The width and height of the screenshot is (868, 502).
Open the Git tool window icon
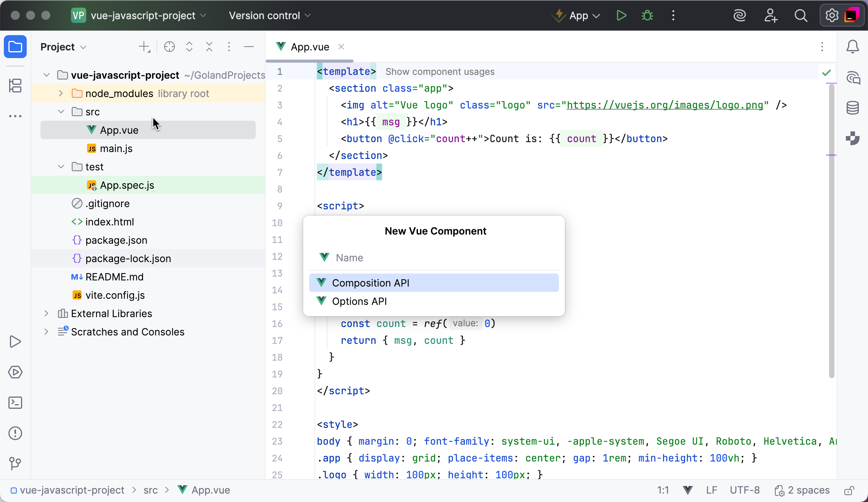pos(15,463)
